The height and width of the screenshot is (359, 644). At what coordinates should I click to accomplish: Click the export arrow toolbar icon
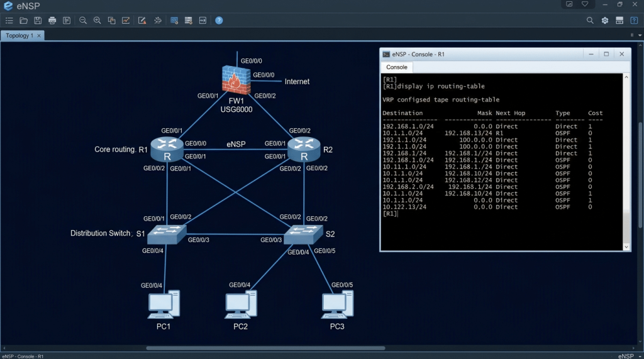pos(203,20)
